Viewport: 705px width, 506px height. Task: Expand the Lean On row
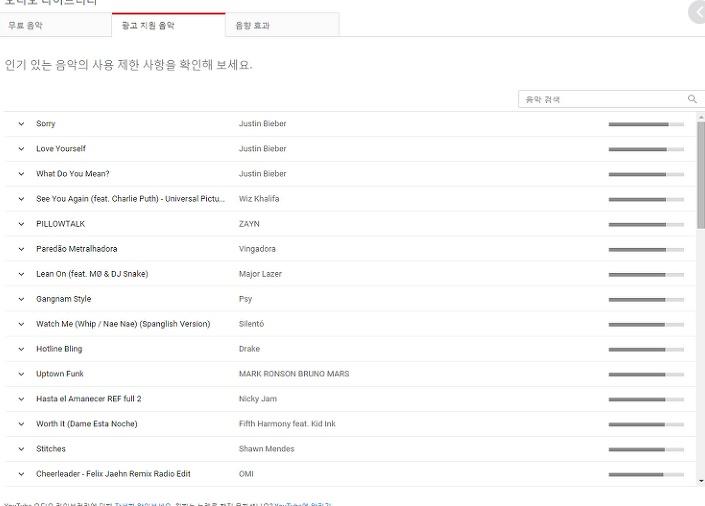pyautogui.click(x=21, y=274)
